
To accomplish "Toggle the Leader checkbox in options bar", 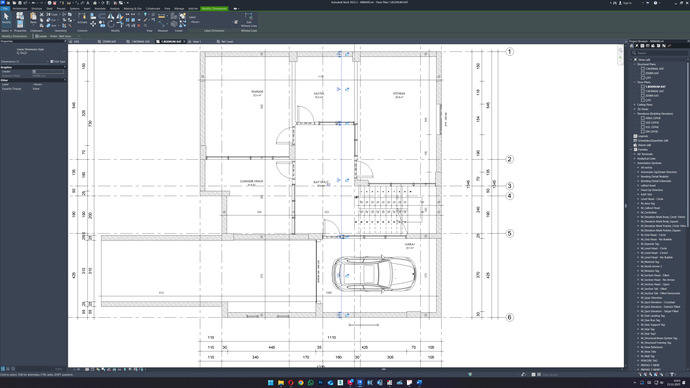I will click(37, 36).
